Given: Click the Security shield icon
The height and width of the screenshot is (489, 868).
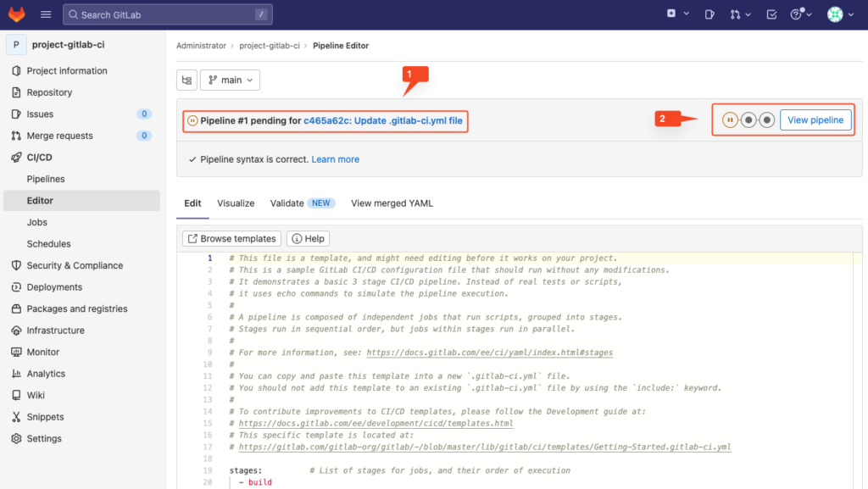Looking at the screenshot, I should 16,265.
